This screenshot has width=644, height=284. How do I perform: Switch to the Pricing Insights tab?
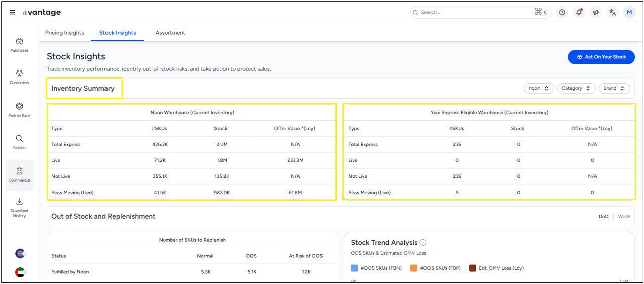65,33
